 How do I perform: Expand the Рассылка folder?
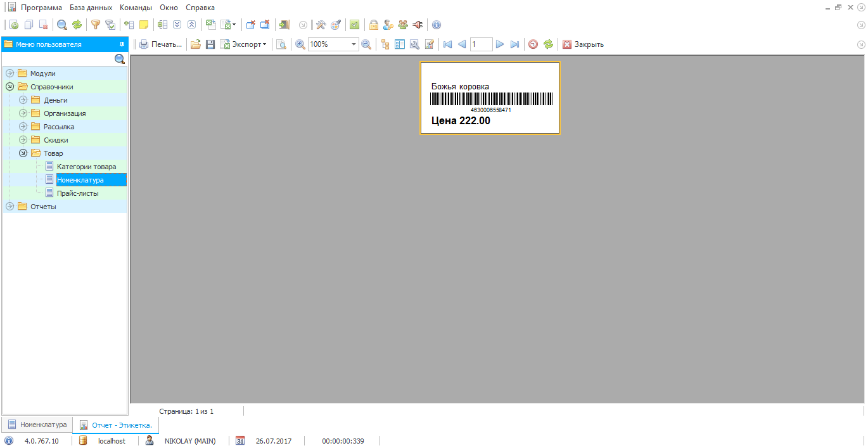click(x=23, y=127)
